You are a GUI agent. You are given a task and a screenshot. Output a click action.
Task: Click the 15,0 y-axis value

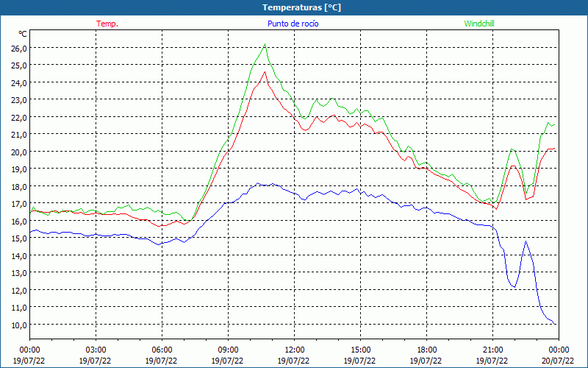click(19, 238)
